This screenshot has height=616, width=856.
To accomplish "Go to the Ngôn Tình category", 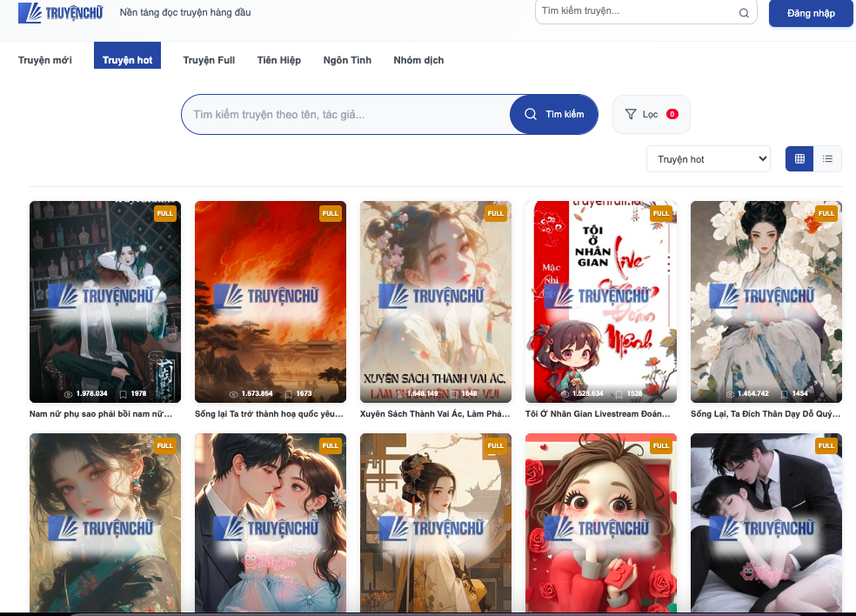I will [347, 60].
